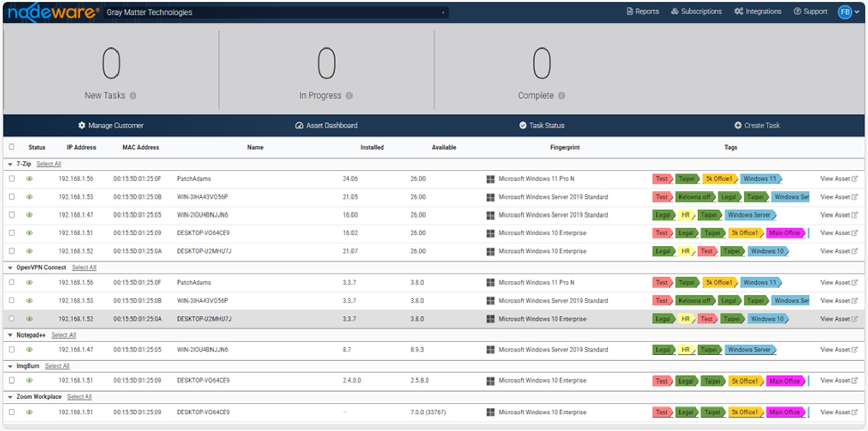The width and height of the screenshot is (868, 431).
Task: View Asset for the Notepad++ row
Action: 839,350
